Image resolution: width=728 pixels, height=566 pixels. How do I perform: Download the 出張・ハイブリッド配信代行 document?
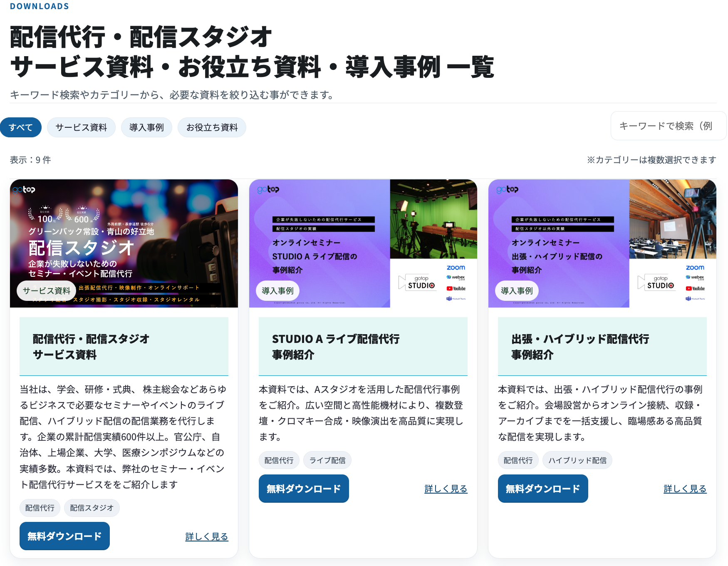[543, 489]
